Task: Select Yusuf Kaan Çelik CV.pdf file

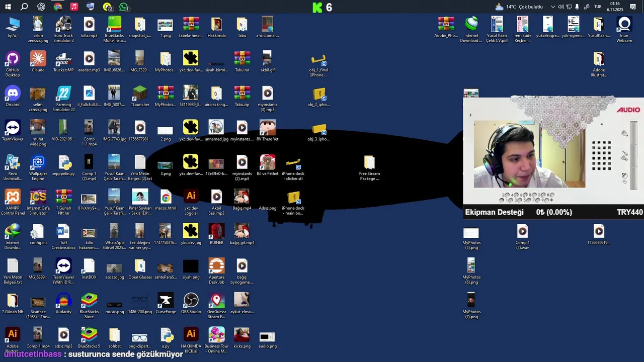Action: (497, 30)
